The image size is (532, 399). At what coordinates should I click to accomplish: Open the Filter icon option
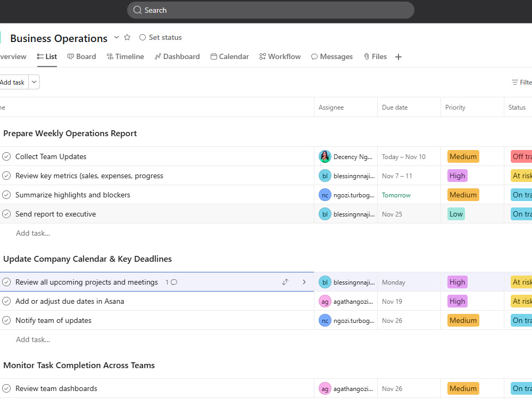pyautogui.click(x=514, y=82)
